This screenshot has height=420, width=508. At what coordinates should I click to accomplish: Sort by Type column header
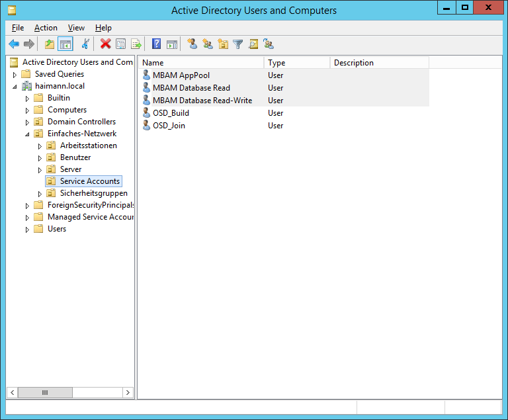pyautogui.click(x=297, y=63)
